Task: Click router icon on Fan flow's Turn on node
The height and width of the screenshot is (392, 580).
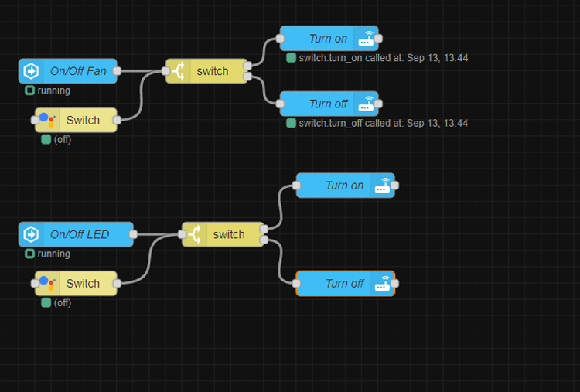Action: tap(367, 39)
